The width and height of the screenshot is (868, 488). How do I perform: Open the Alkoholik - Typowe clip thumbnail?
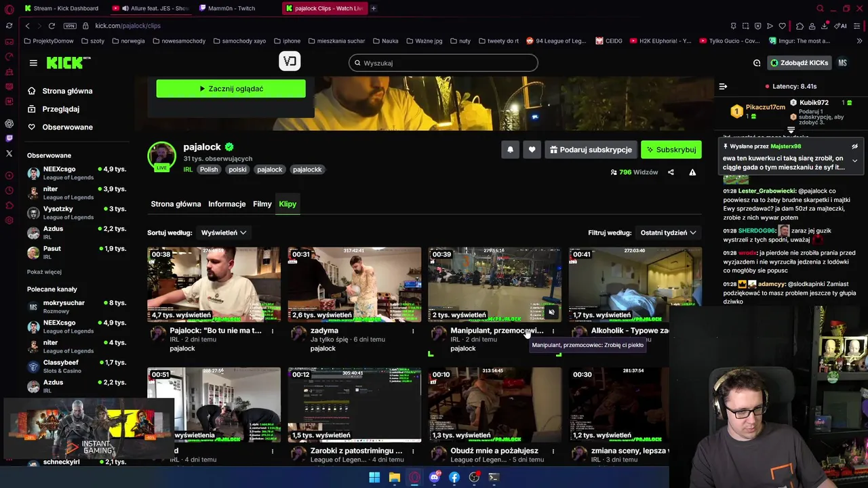(635, 285)
